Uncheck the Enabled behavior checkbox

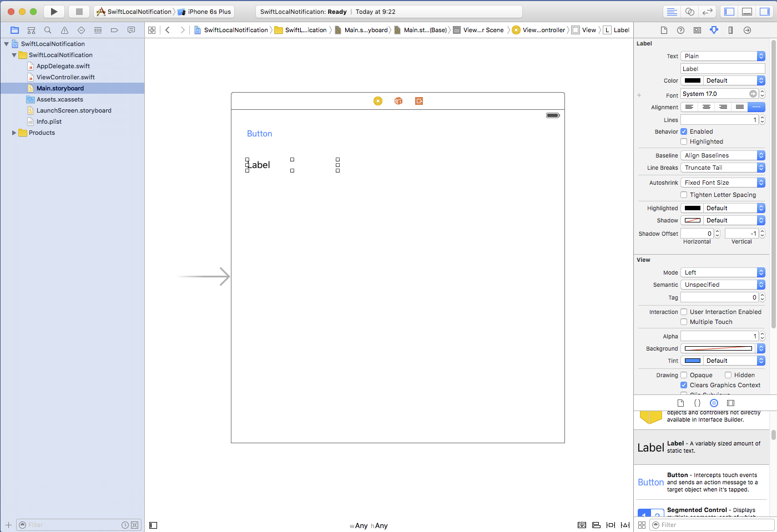point(684,131)
